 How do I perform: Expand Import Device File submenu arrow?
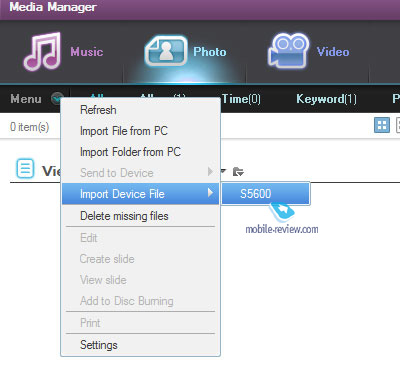click(x=210, y=193)
